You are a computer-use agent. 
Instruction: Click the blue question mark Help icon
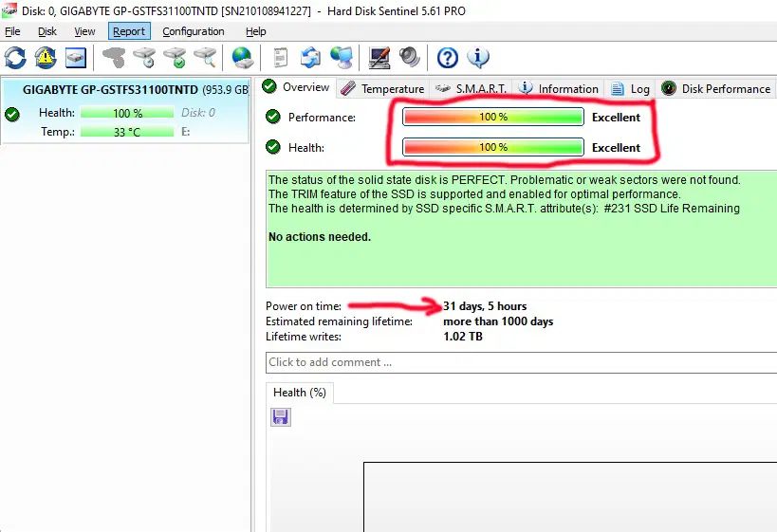448,58
